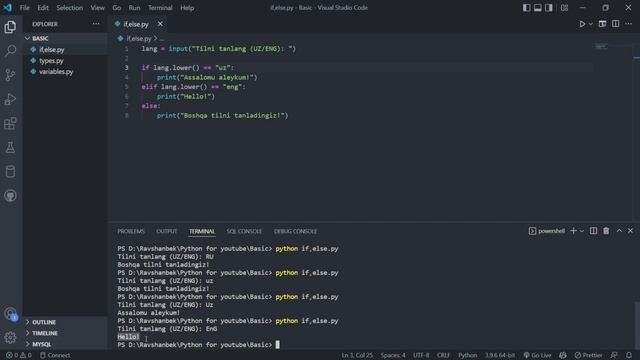Open editor More Actions menu
This screenshot has height=360, width=640.
(x=629, y=24)
